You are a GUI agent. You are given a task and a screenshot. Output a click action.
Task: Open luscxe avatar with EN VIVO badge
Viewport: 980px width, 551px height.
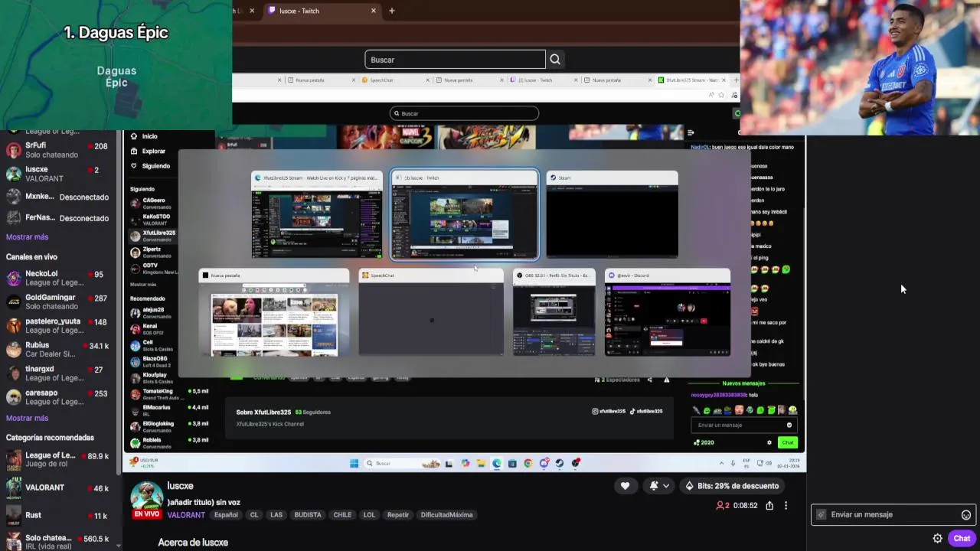(x=146, y=499)
